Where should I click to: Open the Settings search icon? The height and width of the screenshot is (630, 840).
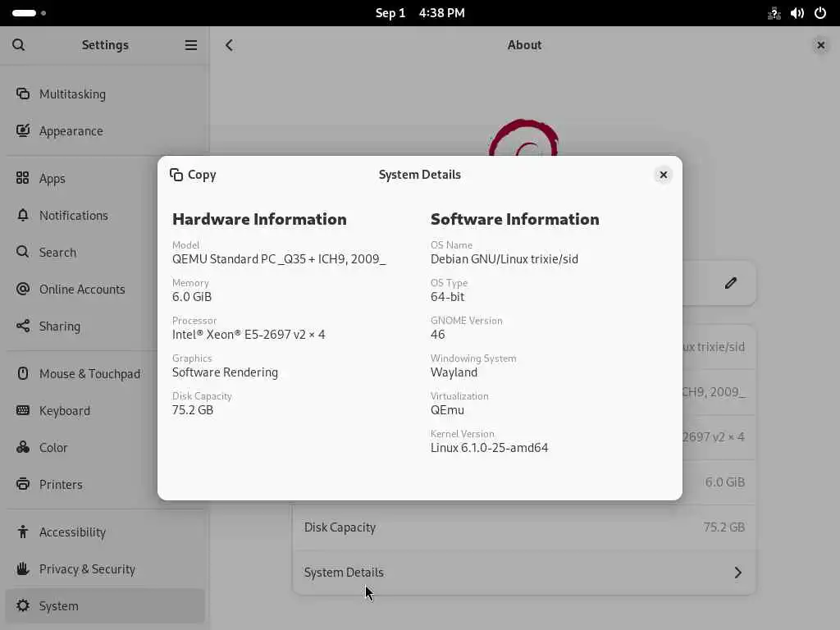click(x=19, y=45)
